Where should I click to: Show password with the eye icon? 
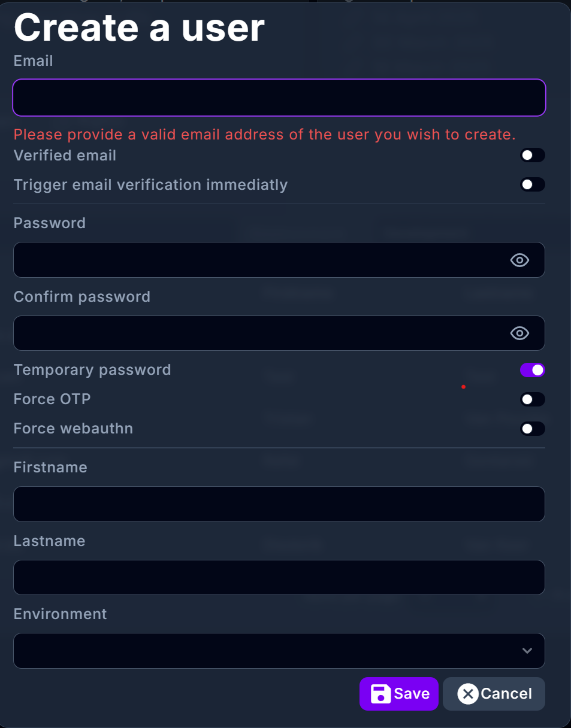coord(519,260)
